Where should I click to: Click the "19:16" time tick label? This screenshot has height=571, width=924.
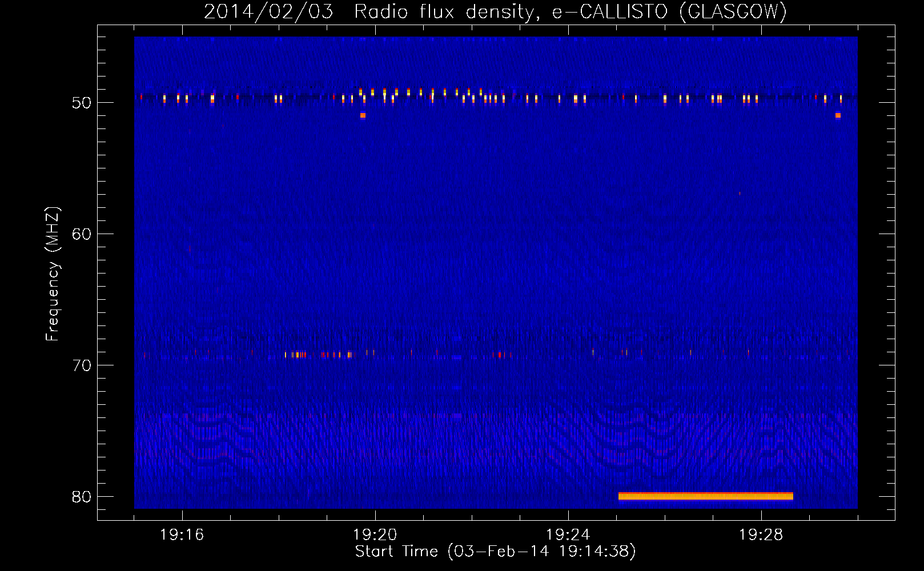point(182,535)
